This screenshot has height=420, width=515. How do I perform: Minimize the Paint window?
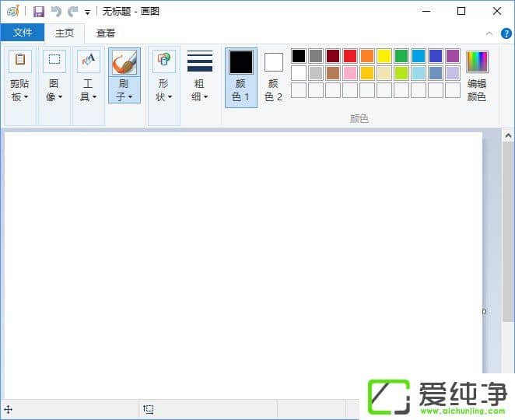click(x=426, y=11)
